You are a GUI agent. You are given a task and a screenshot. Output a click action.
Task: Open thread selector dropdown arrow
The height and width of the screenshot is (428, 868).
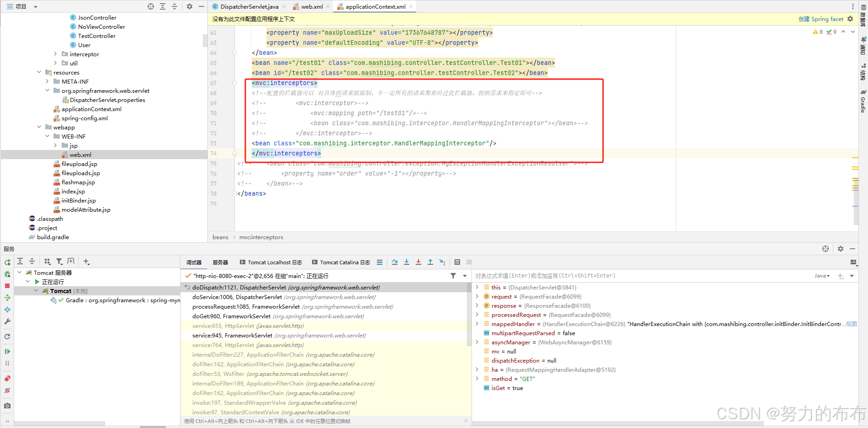point(465,276)
